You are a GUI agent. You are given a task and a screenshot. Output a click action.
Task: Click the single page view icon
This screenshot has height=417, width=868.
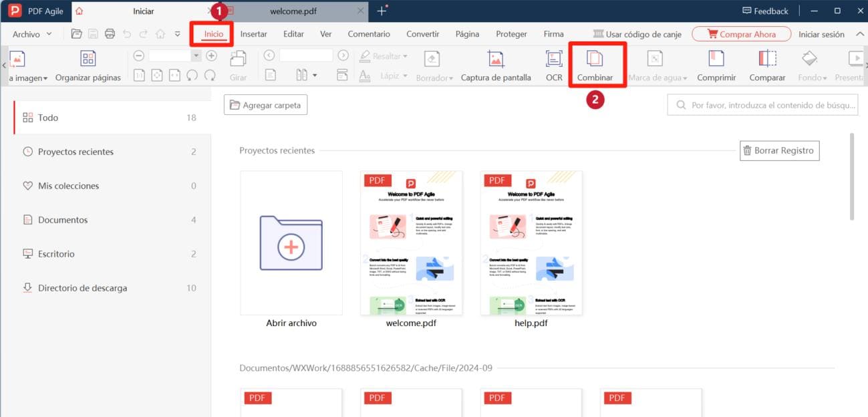(x=271, y=76)
